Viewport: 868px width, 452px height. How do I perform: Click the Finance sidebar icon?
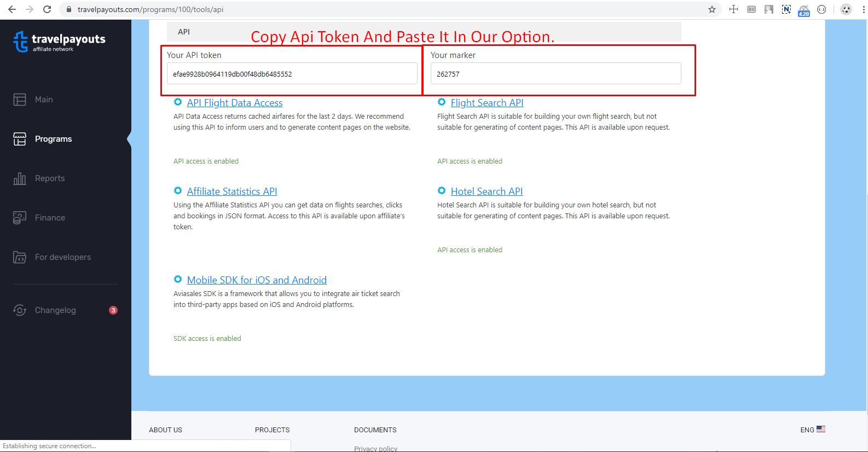tap(20, 218)
